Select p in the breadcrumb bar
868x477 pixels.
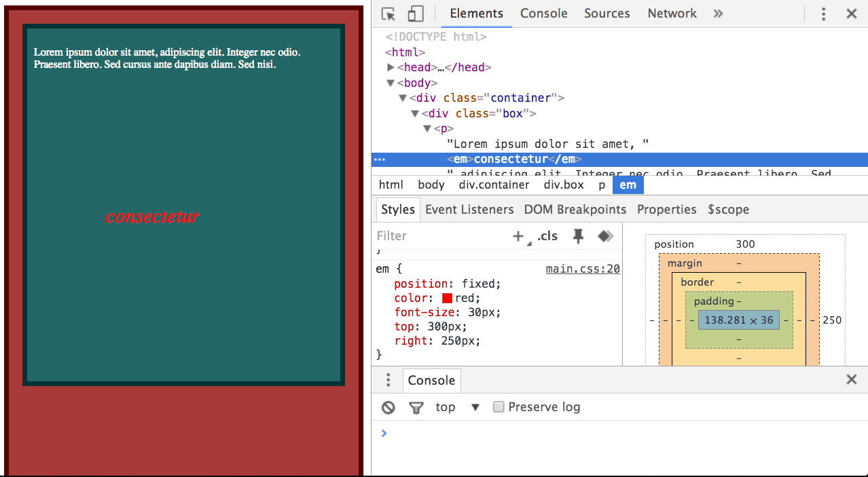602,185
